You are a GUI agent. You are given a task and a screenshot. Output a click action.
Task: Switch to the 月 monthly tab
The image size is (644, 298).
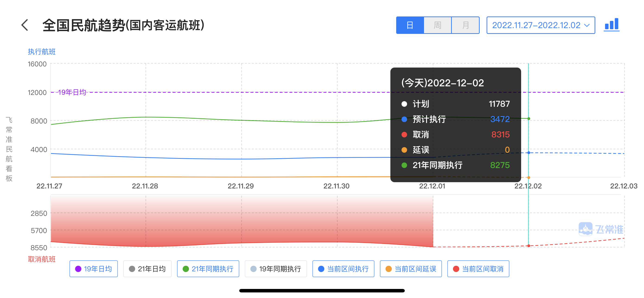465,25
